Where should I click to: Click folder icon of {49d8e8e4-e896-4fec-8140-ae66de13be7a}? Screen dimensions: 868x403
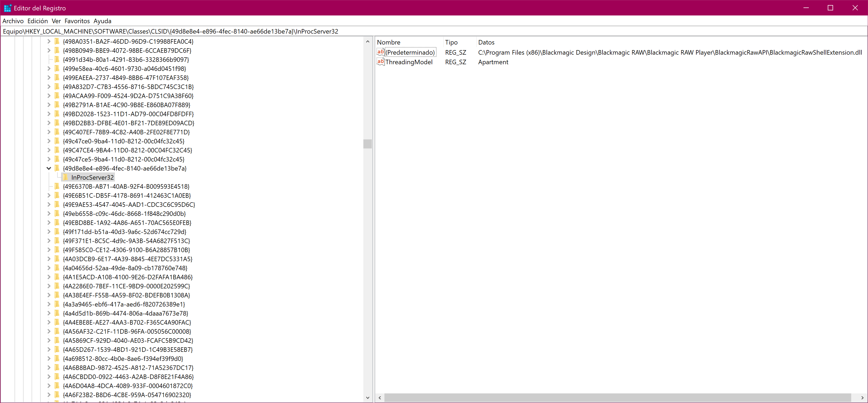[57, 168]
